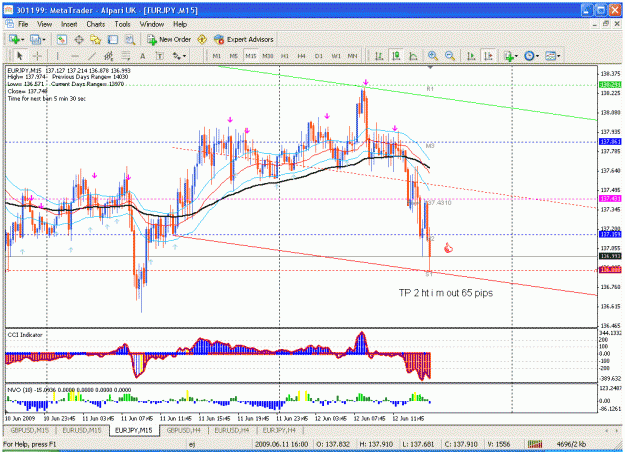The width and height of the screenshot is (625, 452).
Task: Click the CCI Indicator label
Action: (x=25, y=335)
